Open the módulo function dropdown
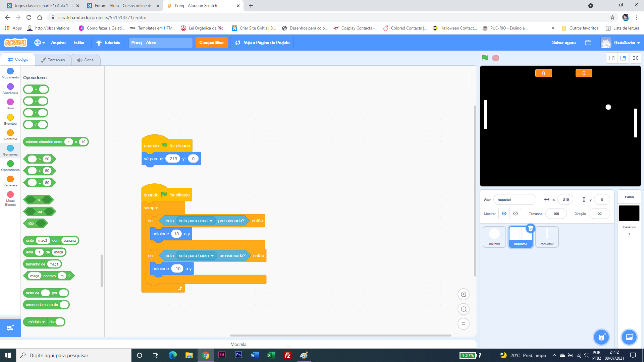The image size is (644, 362). click(x=37, y=322)
